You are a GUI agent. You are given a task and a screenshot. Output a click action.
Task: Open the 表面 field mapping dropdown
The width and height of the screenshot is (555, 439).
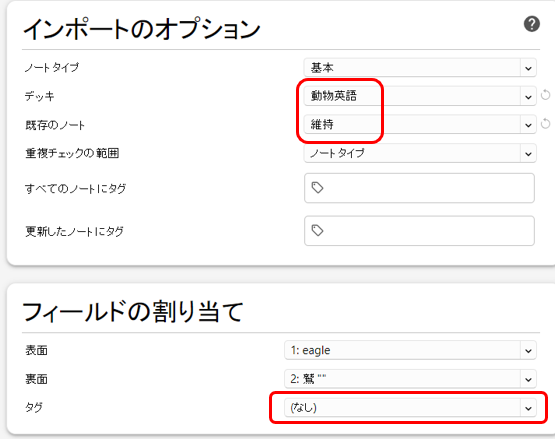pos(410,350)
